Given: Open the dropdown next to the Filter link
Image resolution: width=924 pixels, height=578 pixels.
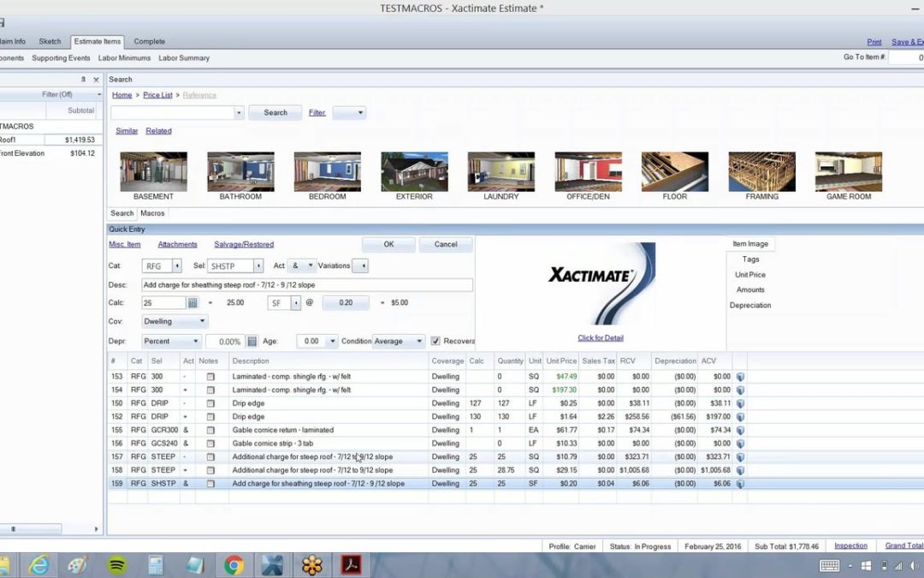Looking at the screenshot, I should click(349, 113).
